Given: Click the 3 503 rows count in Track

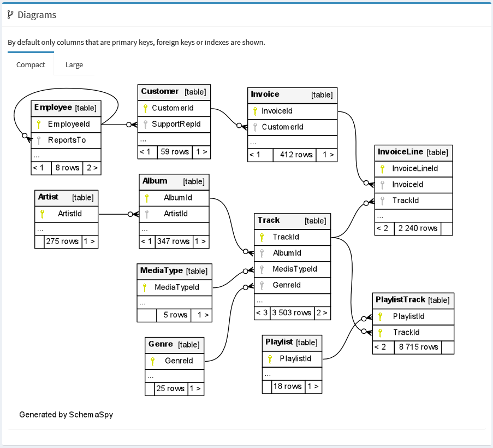Looking at the screenshot, I should click(x=292, y=313).
